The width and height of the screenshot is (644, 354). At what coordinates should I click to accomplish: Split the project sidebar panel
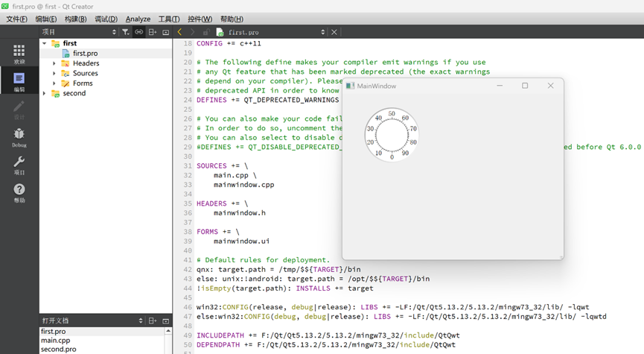tap(153, 32)
